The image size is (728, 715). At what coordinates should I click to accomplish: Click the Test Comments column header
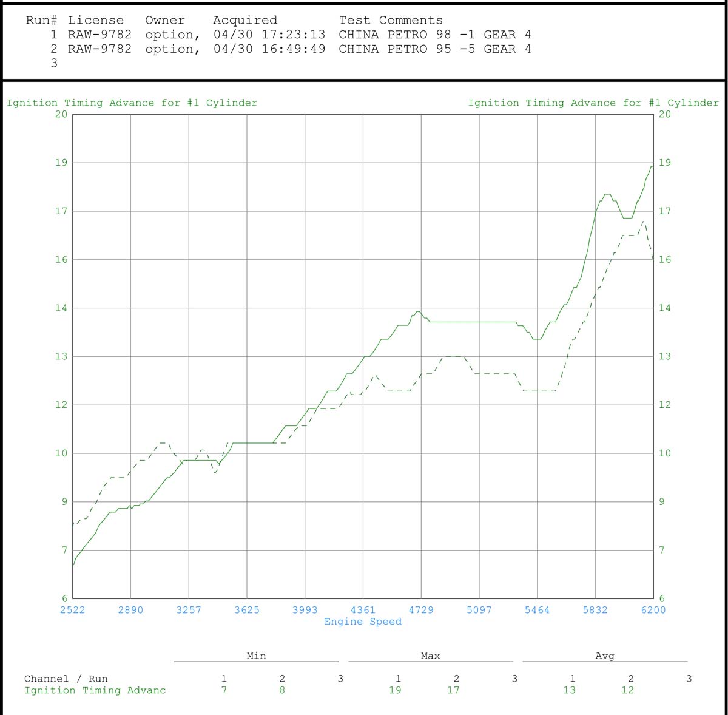click(391, 20)
